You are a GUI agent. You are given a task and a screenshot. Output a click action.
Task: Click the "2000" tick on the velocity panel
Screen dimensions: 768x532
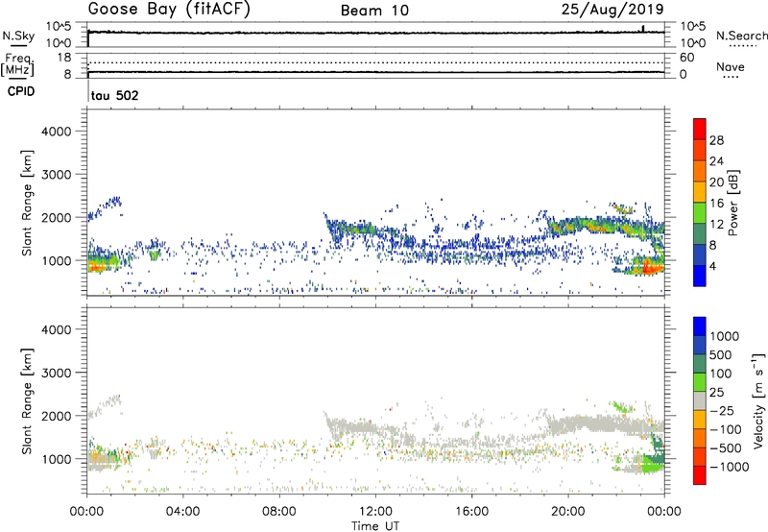pos(57,416)
